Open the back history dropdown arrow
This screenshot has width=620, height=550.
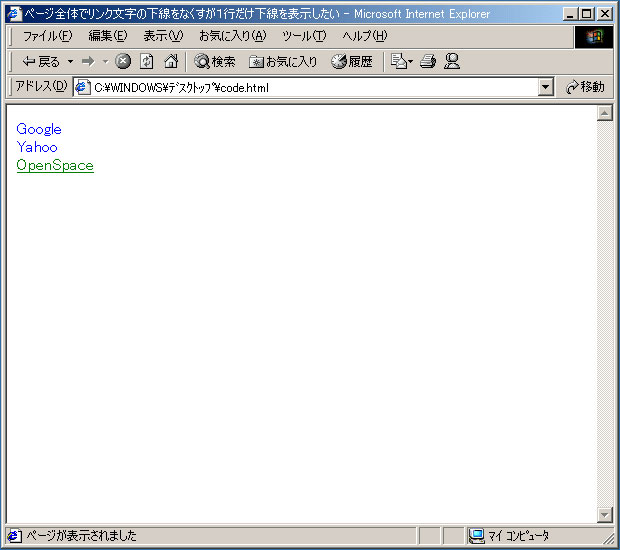point(70,62)
